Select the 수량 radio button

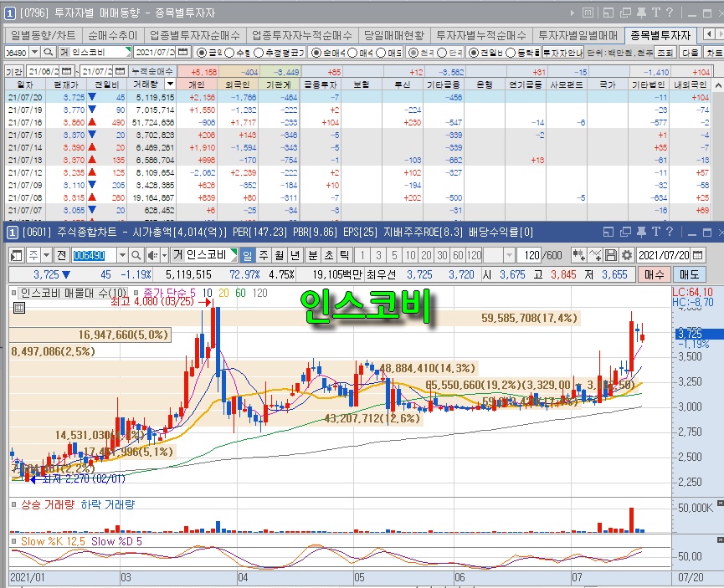point(229,53)
